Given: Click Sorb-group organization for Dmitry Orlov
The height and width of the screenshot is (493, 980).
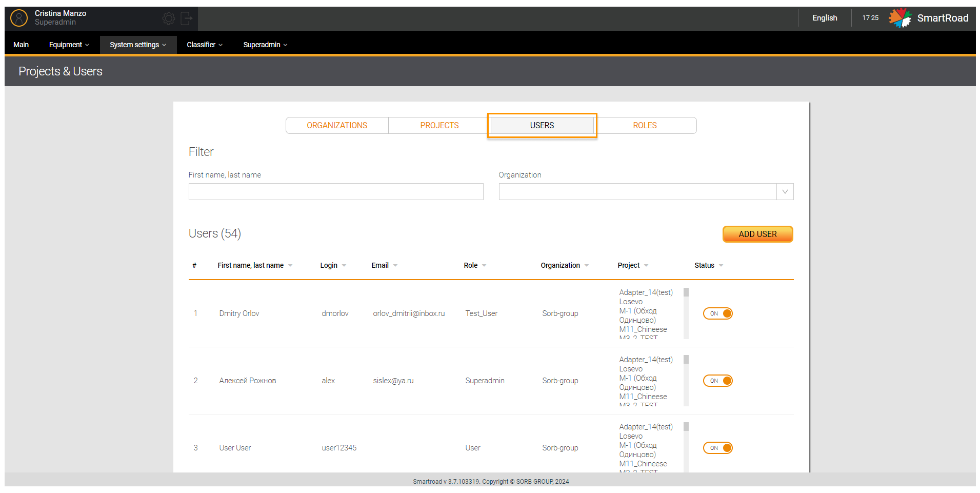Looking at the screenshot, I should coord(560,313).
